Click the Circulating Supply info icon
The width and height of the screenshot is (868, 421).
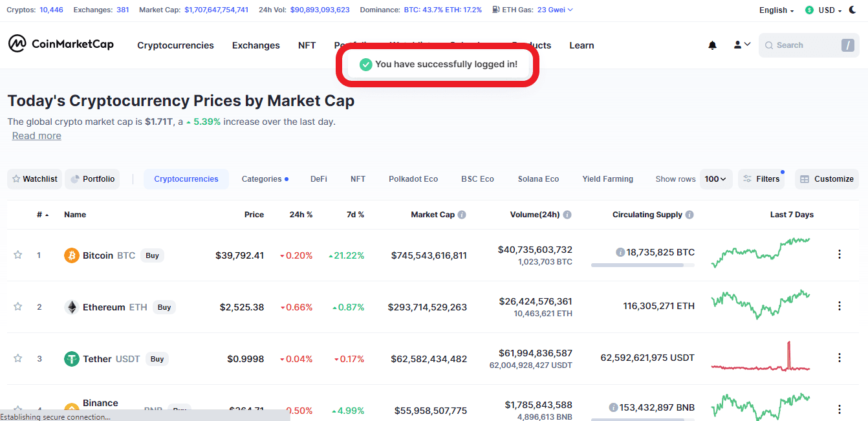click(689, 215)
